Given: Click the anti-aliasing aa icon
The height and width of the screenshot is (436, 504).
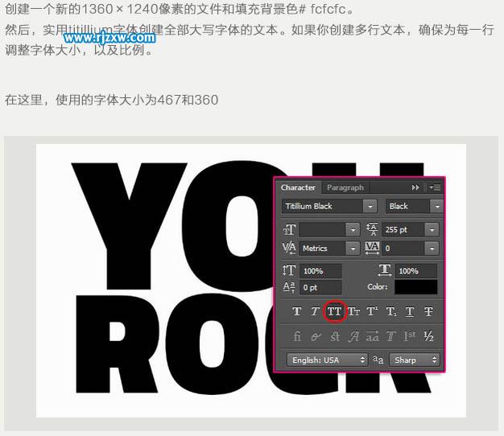Looking at the screenshot, I should tap(378, 360).
